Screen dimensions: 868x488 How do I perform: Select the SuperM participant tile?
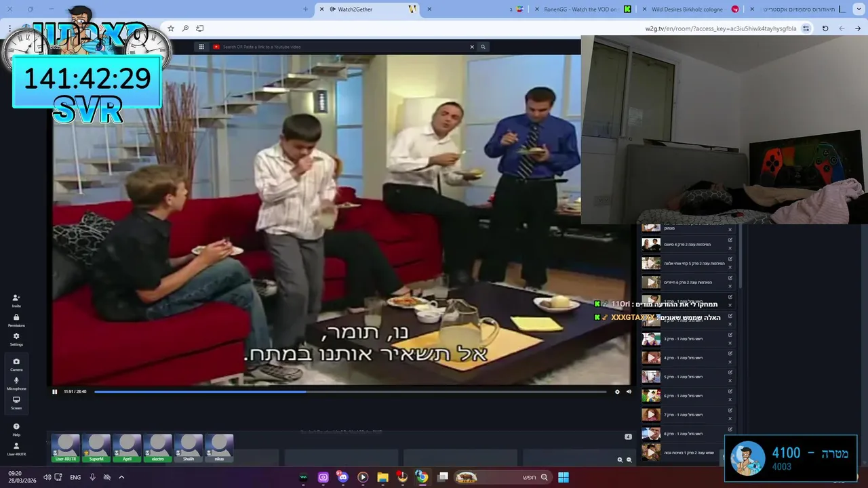coord(96,449)
